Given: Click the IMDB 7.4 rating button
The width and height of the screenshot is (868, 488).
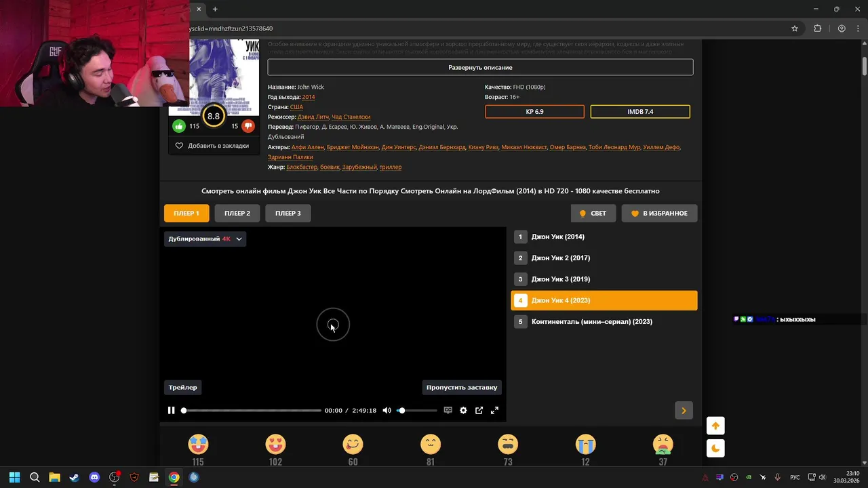Looking at the screenshot, I should click(x=640, y=111).
